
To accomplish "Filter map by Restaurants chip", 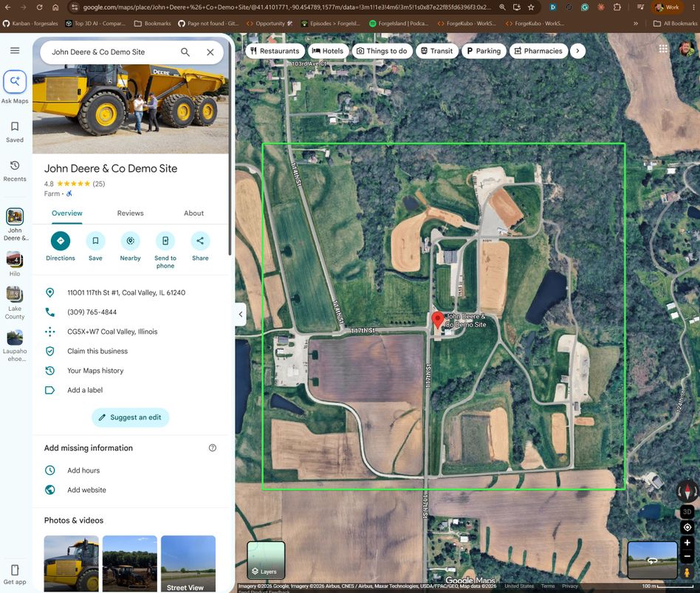I will tap(275, 51).
